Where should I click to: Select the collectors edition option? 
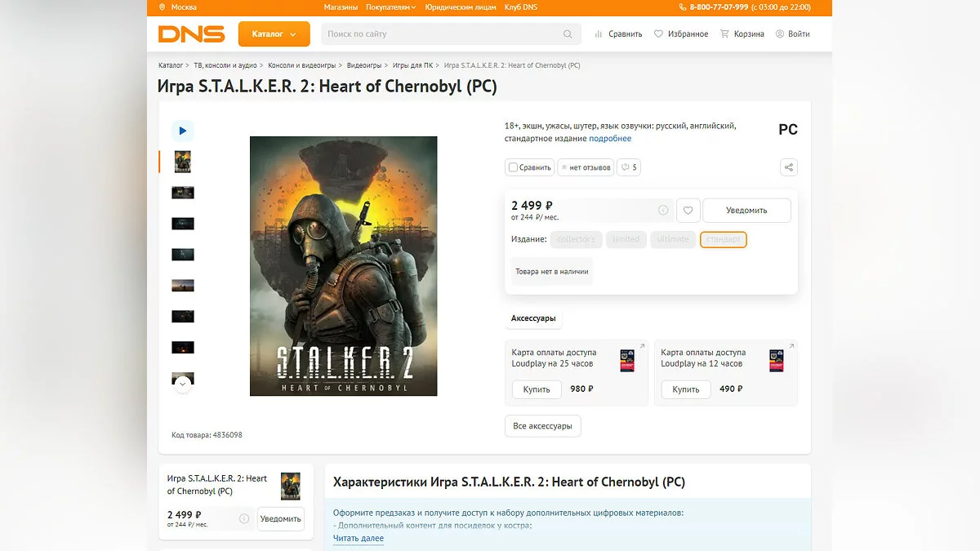coord(577,239)
